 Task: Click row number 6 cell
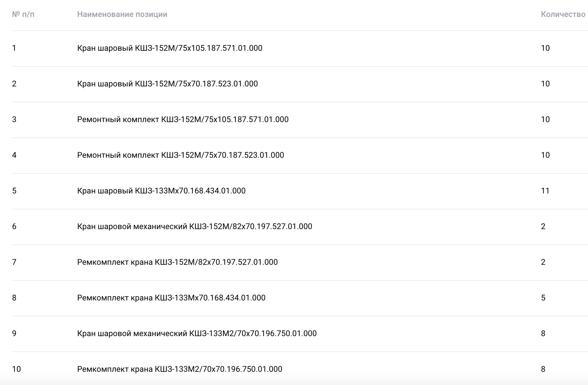click(x=14, y=226)
